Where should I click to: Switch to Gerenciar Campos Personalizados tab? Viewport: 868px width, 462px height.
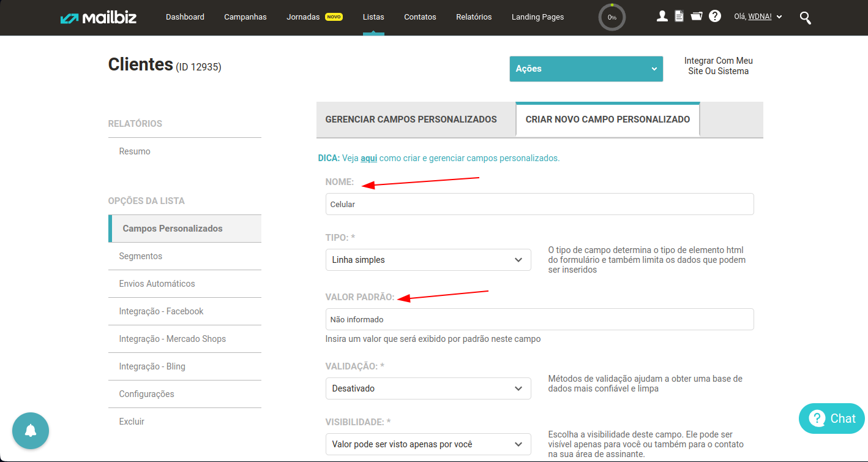(411, 119)
